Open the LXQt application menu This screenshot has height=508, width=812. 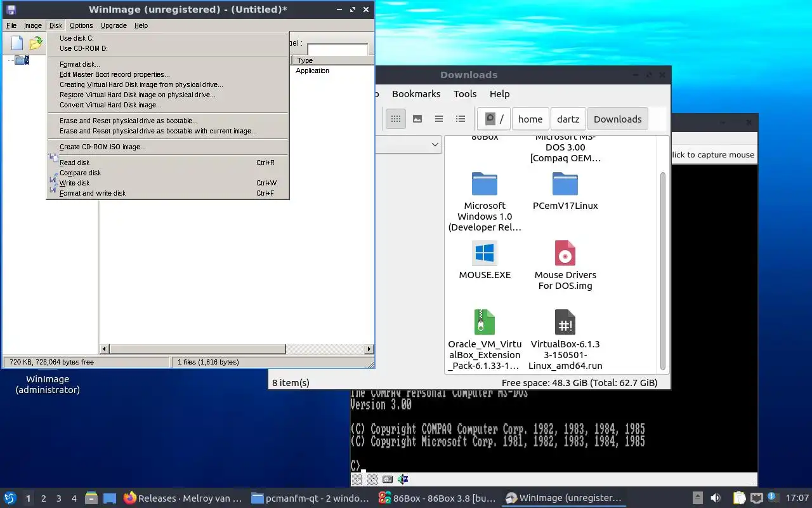click(10, 498)
